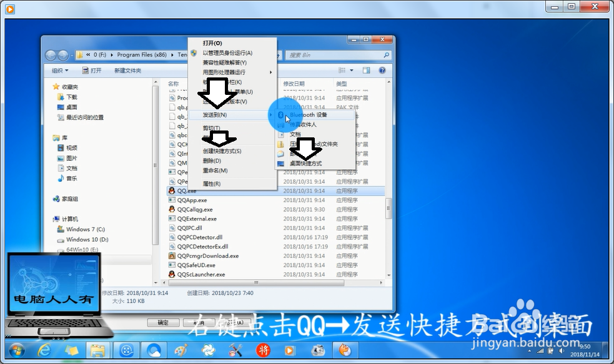Select 发送到(N) in the context menu
The width and height of the screenshot is (614, 364).
(232, 115)
